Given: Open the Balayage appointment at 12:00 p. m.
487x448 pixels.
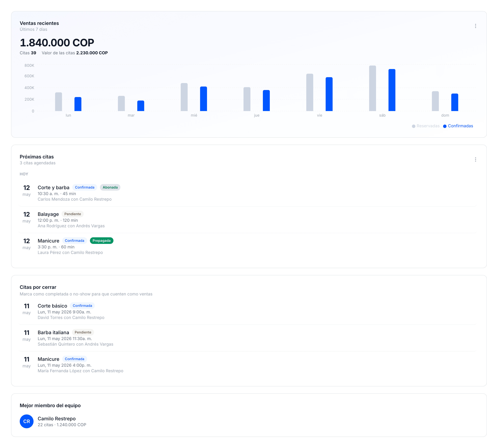Looking at the screenshot, I should click(247, 220).
